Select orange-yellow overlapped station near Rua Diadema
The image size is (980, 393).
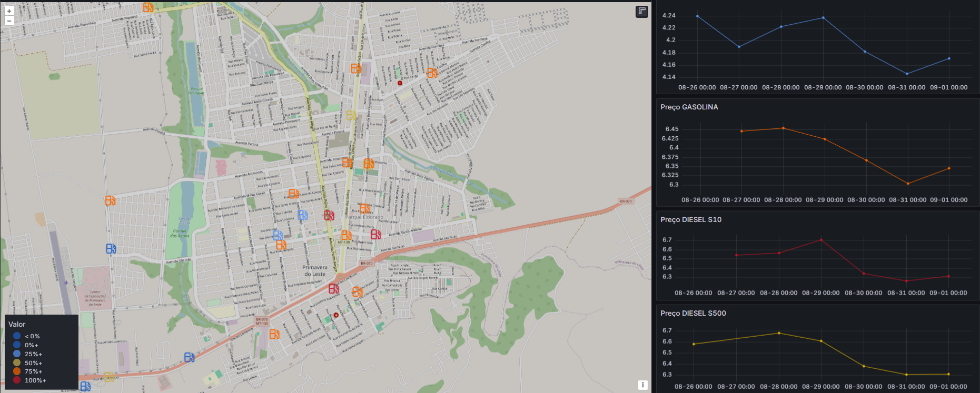coord(369,164)
